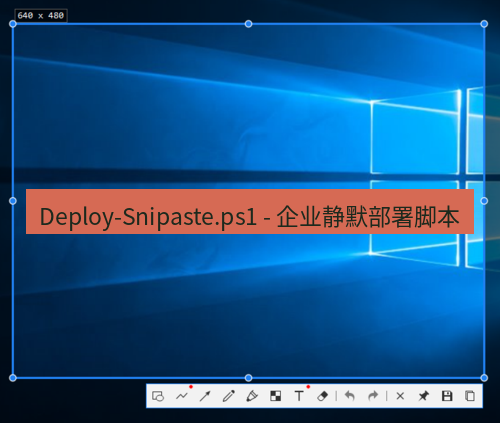Select the mosaic blur tool

276,396
